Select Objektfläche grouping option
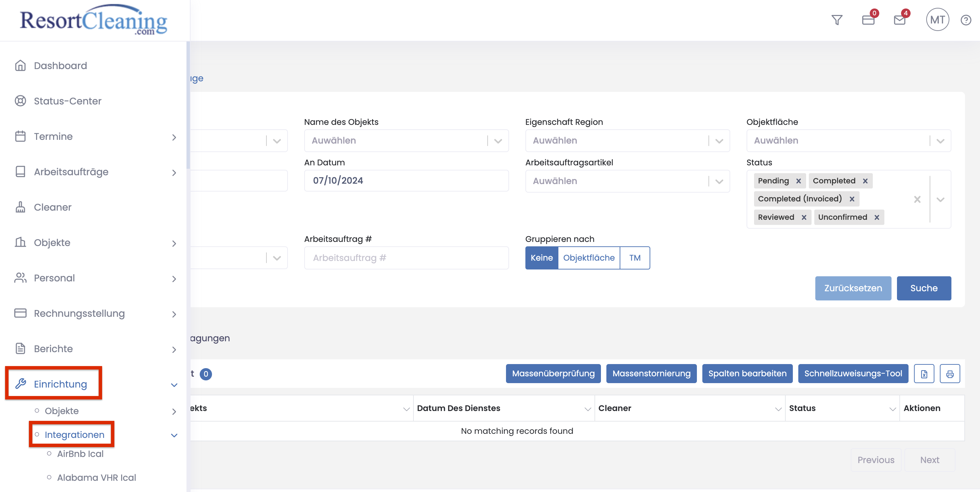 pyautogui.click(x=589, y=258)
